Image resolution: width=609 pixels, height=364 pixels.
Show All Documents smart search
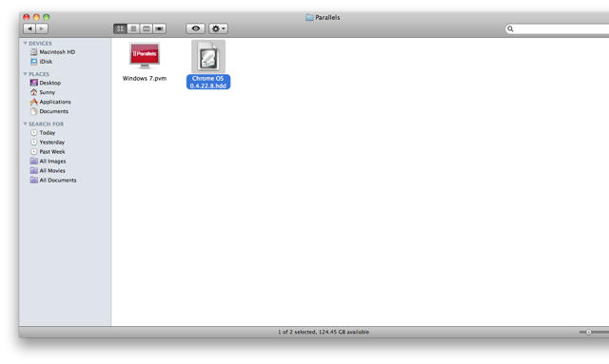pos(53,180)
